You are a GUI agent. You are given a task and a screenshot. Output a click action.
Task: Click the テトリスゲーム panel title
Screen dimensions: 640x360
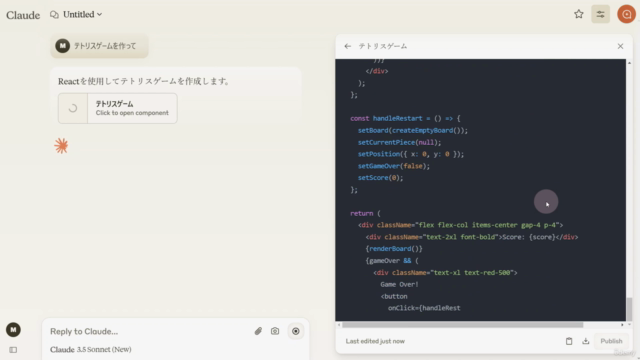pyautogui.click(x=382, y=46)
